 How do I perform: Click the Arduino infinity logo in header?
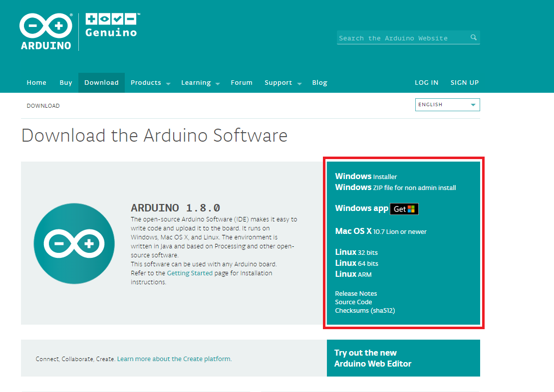pos(46,31)
